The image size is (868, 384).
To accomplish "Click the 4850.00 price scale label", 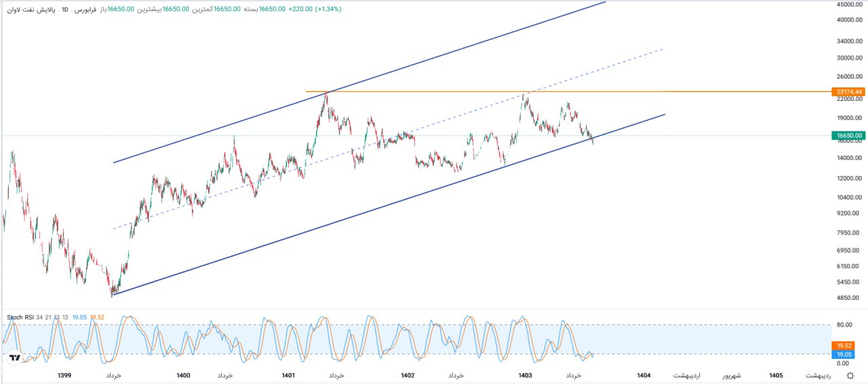I will pos(849,298).
